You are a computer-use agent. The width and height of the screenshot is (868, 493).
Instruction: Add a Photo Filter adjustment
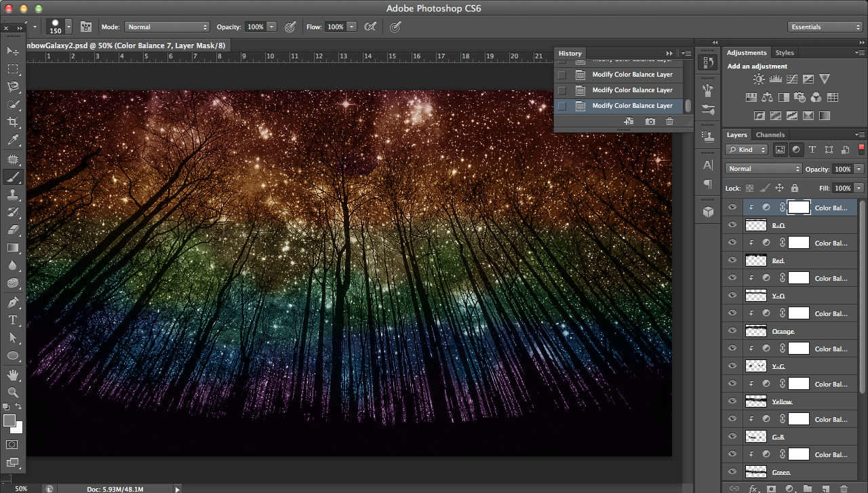pos(800,98)
